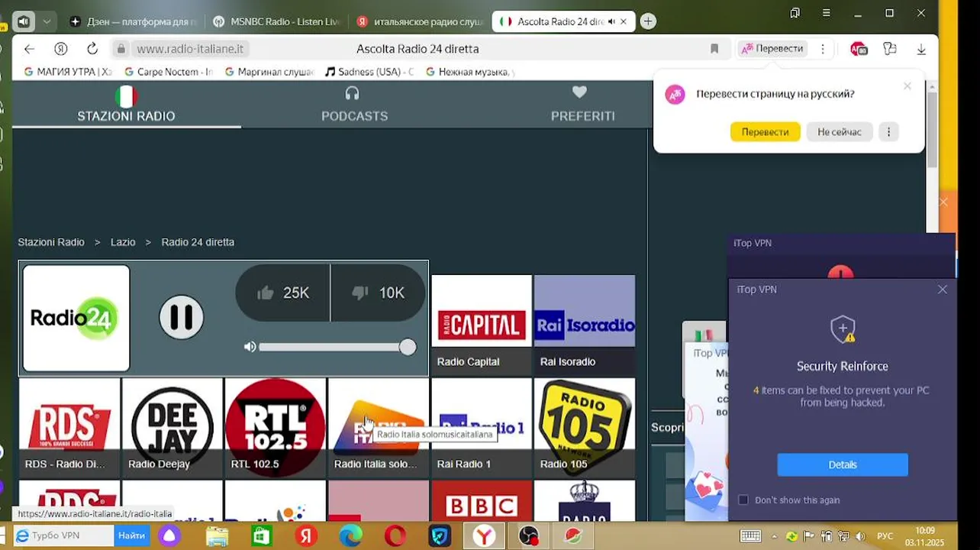Image resolution: width=980 pixels, height=550 pixels.
Task: Click Перевести button in translate popup
Action: [x=765, y=131]
